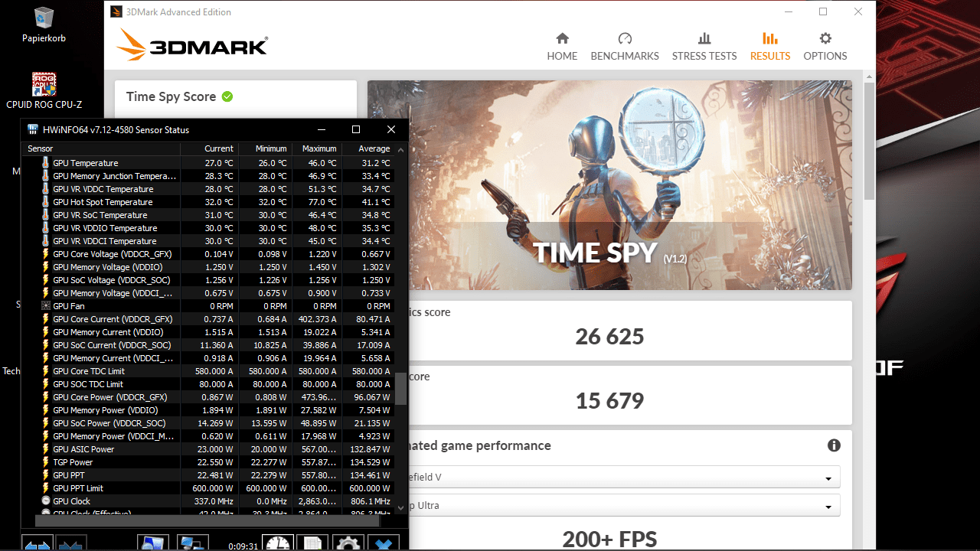Click the HWiNFO horizontal scrollbar
The image size is (980, 551).
tap(207, 520)
